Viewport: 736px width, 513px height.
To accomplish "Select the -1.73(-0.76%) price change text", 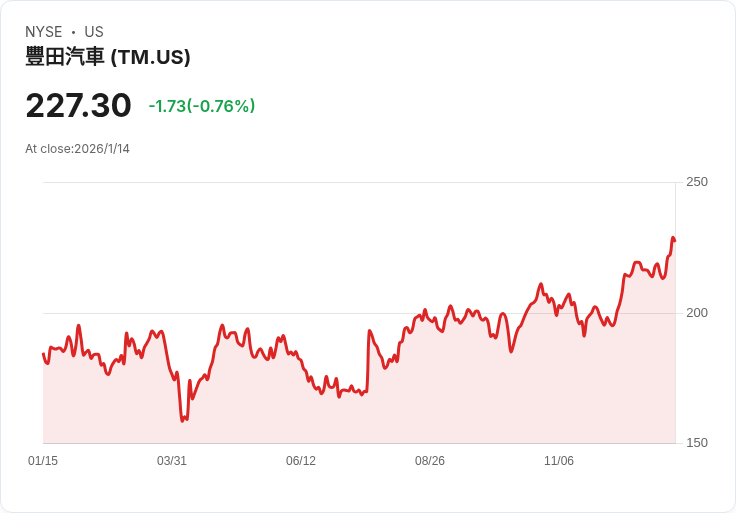I will point(201,106).
